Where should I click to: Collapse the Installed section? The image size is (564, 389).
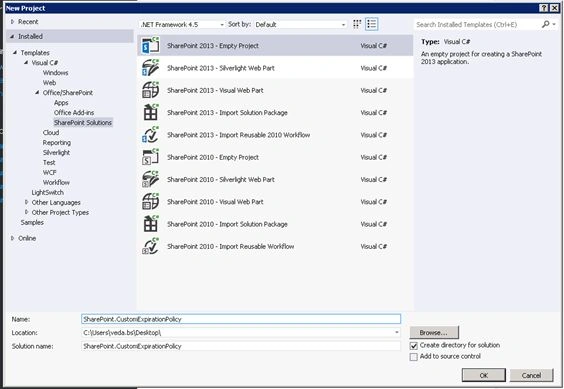[x=13, y=36]
